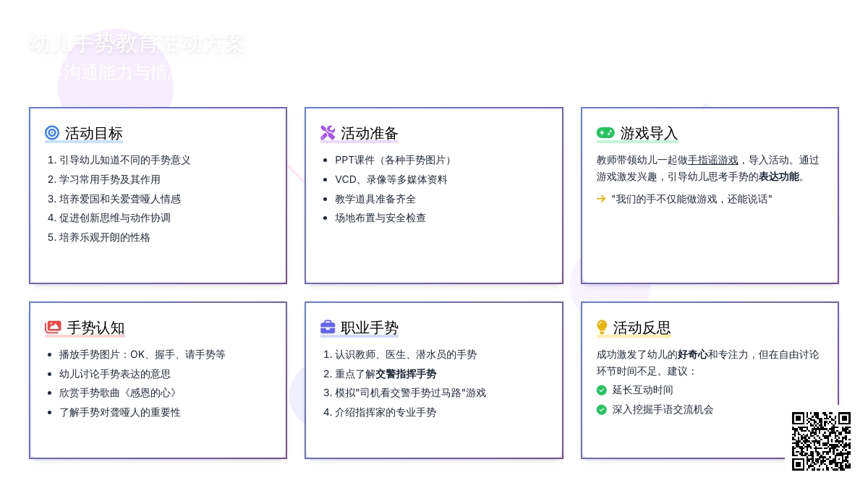Select line 学习常用手势及其作用

pos(110,180)
